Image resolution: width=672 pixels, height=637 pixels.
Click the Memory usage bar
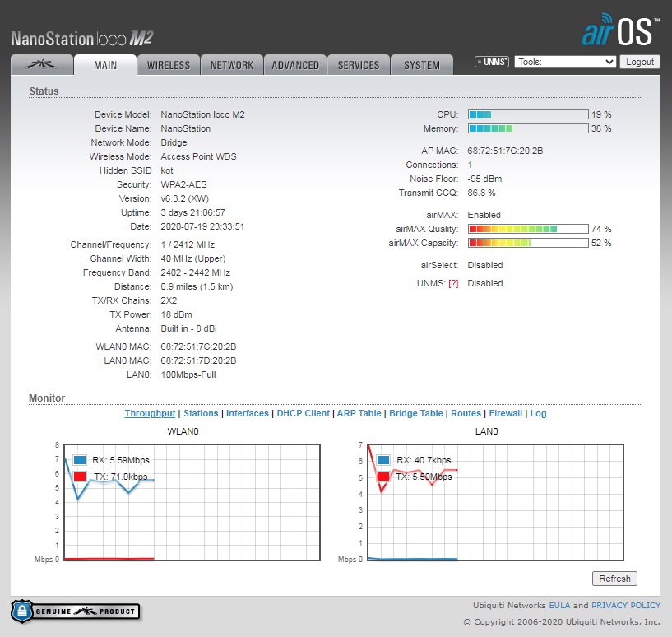click(x=528, y=128)
